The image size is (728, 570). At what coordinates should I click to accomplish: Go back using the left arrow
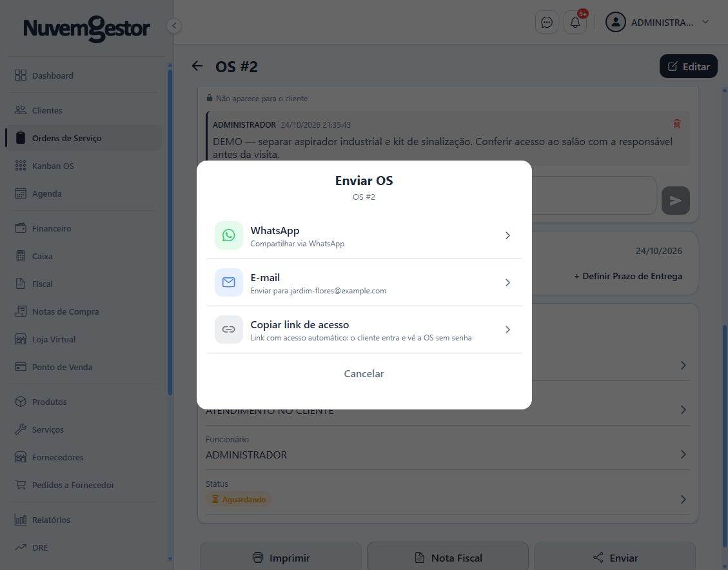197,66
